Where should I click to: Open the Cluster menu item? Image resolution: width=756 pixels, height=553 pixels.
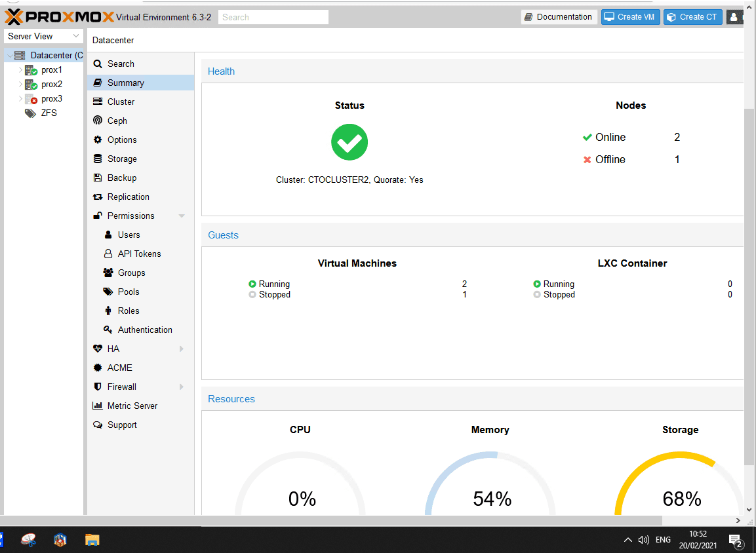[141, 102]
